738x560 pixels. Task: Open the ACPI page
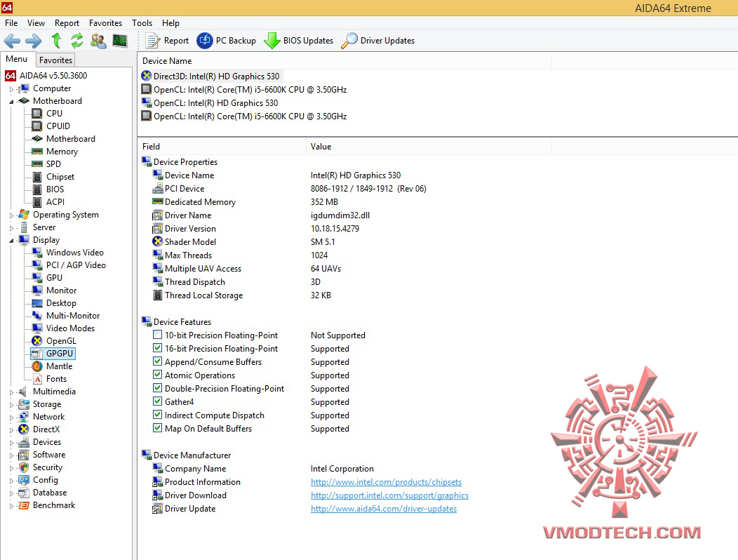point(55,202)
